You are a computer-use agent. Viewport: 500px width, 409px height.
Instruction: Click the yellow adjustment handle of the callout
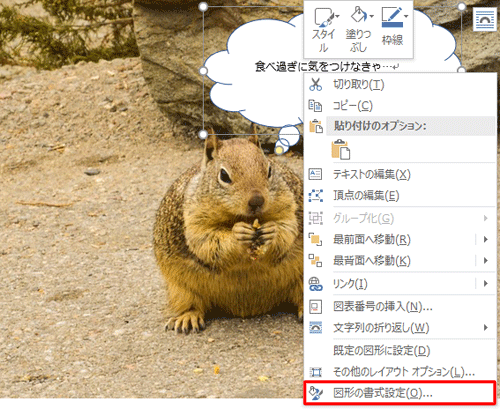coord(279,150)
